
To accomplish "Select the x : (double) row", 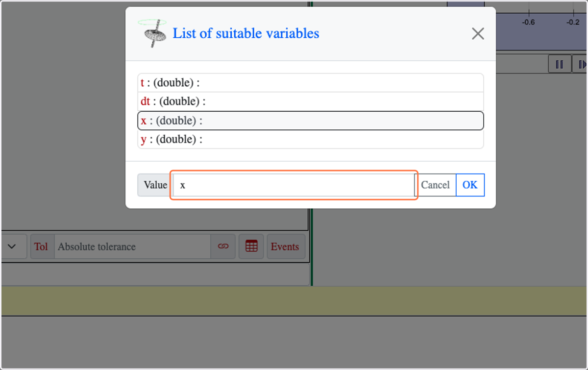I will (x=311, y=121).
